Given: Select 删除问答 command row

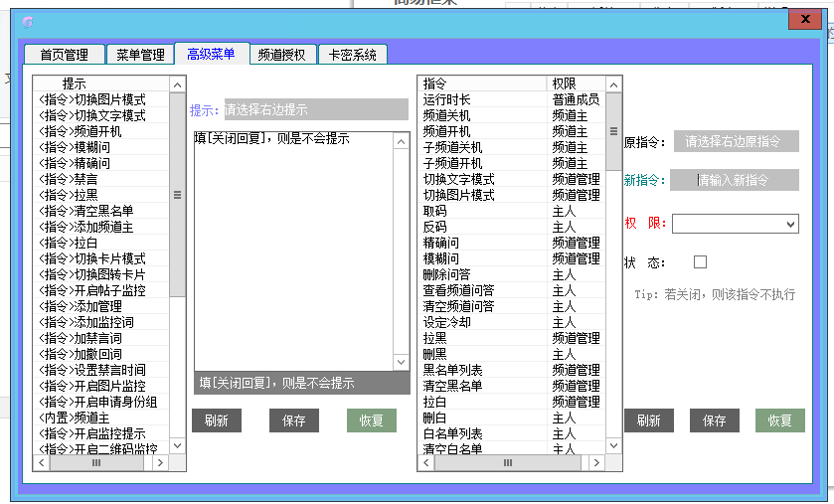Looking at the screenshot, I should point(512,274).
